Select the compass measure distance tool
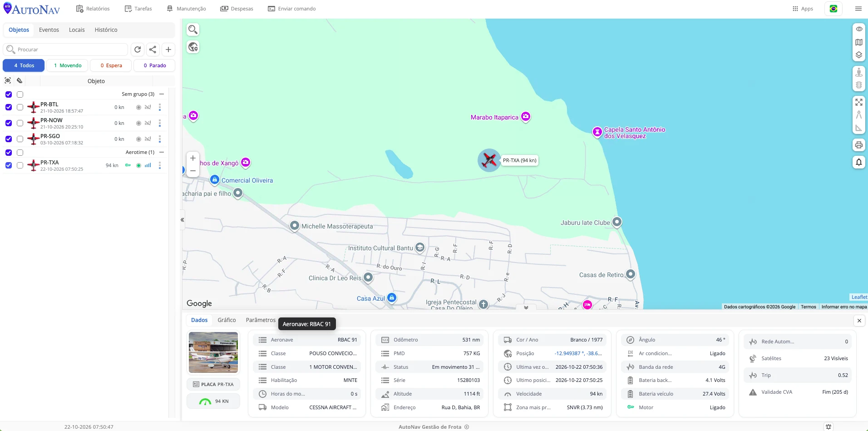 (859, 115)
